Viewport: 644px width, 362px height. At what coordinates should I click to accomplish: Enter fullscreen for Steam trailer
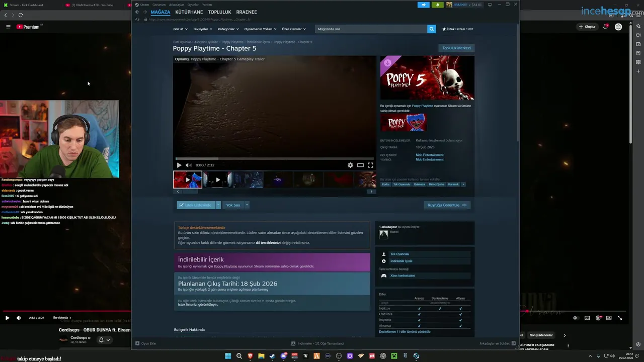tap(370, 165)
